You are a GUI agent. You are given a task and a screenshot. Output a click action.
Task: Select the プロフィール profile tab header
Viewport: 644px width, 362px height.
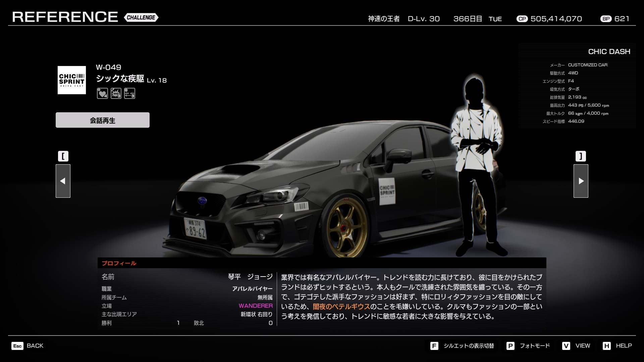click(119, 263)
